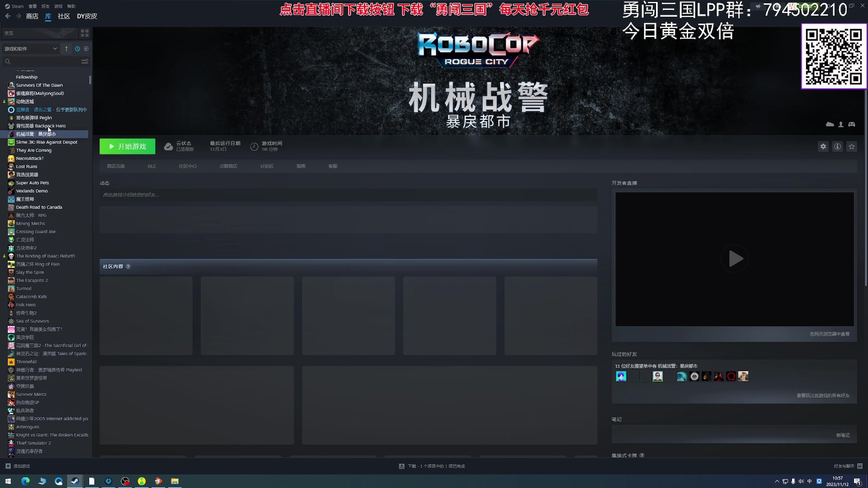
Task: Open the 游戏 menu
Action: (58, 6)
